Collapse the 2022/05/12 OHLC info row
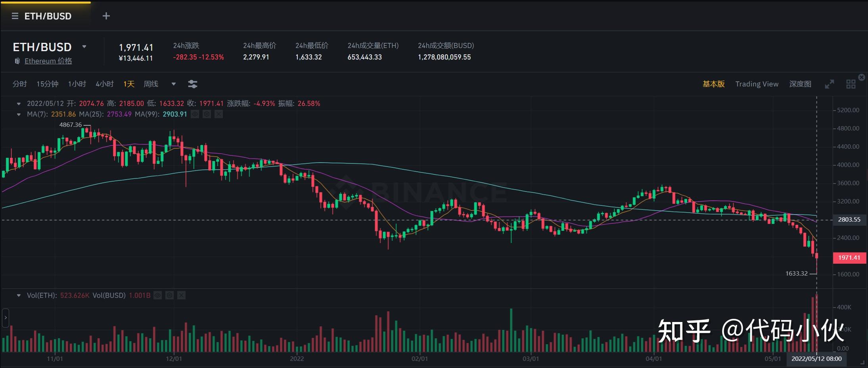The image size is (868, 368). pos(19,104)
